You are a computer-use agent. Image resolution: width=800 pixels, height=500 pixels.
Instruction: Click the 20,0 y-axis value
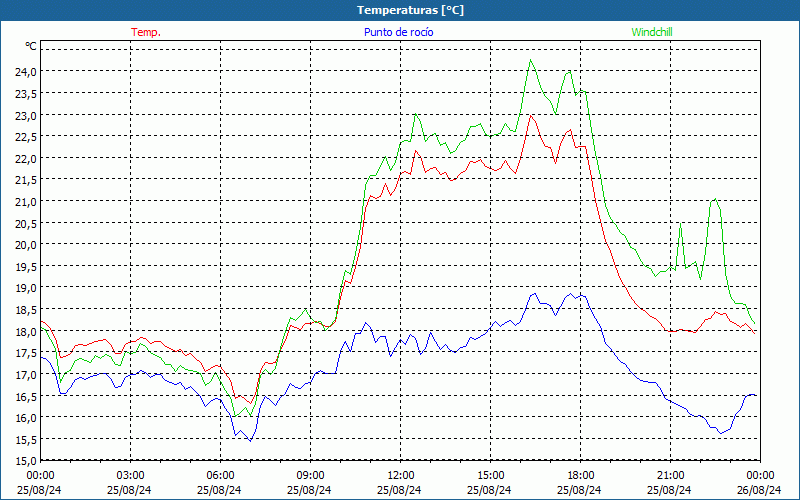pos(26,245)
